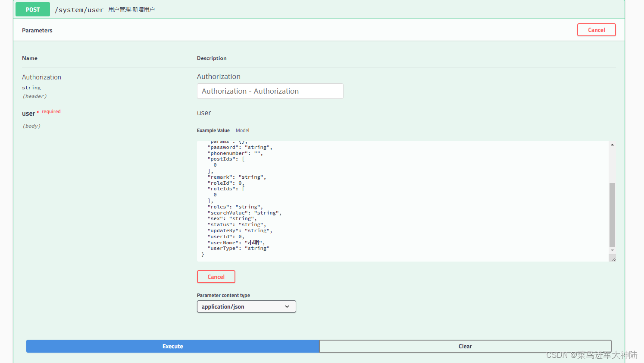Viewport: 644px width, 363px height.
Task: Click the 用户管理-新增用户 endpoint summary text
Action: click(131, 9)
